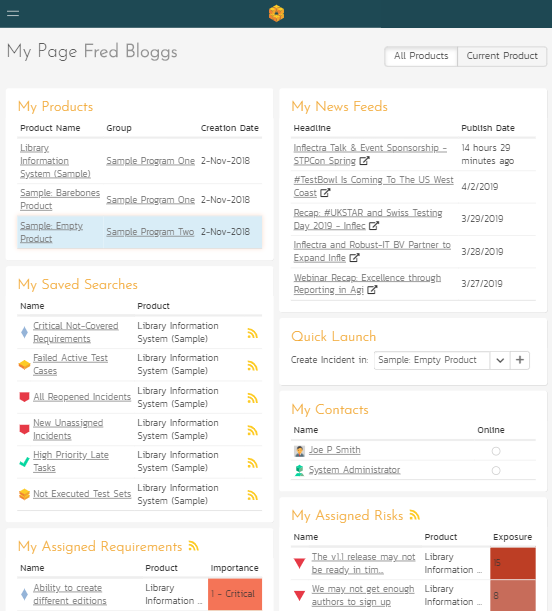The height and width of the screenshot is (611, 552).
Task: Click the plus icon to create incident
Action: coord(520,360)
